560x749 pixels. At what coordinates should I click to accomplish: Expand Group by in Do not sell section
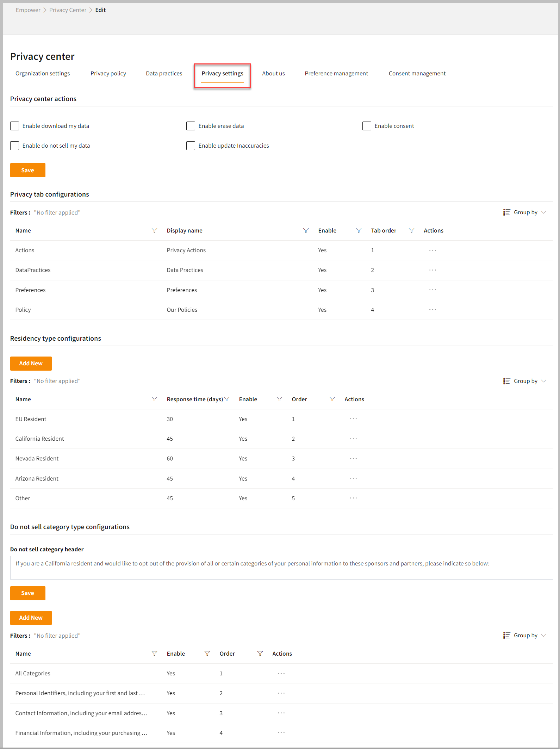click(x=525, y=636)
